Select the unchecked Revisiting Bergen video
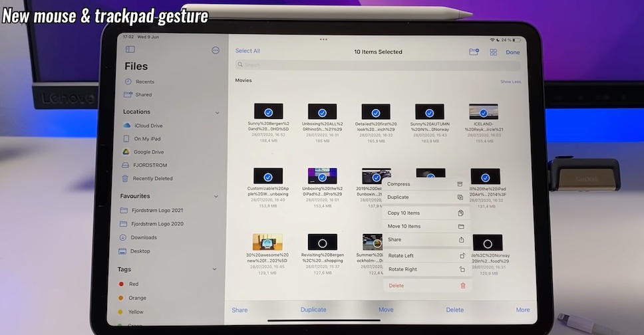Image resolution: width=644 pixels, height=335 pixels. pos(322,243)
